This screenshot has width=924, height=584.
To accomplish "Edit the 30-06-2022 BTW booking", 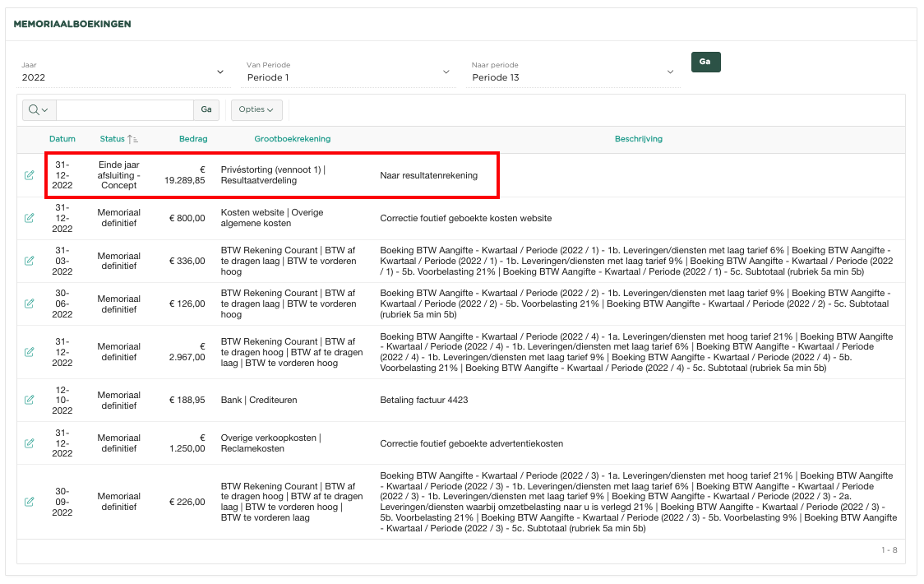I will click(x=30, y=304).
